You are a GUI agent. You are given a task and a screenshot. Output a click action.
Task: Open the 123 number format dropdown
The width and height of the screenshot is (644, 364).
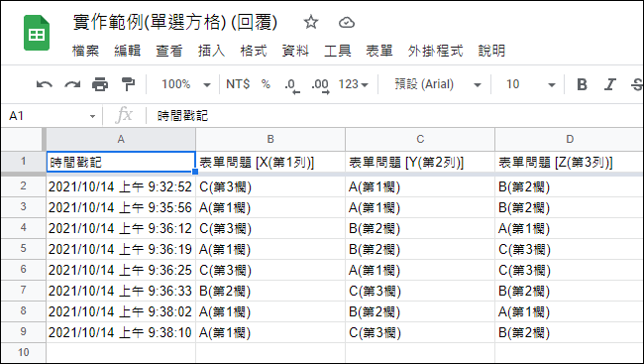pos(354,84)
